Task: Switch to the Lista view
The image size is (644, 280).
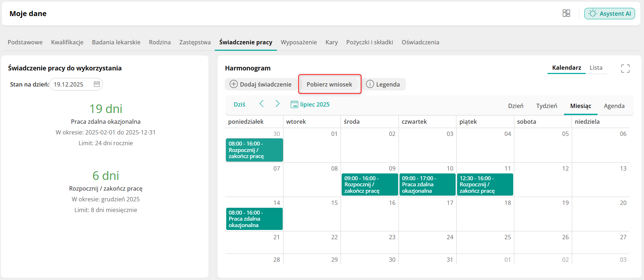Action: [596, 68]
